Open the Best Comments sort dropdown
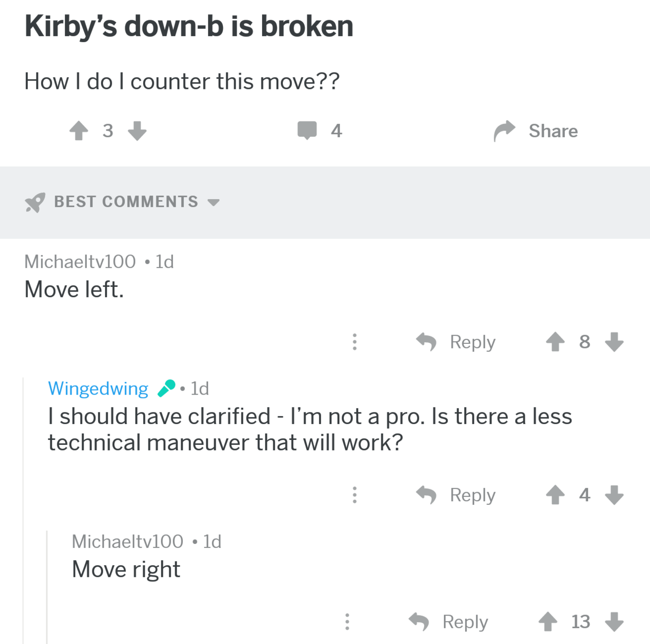This screenshot has height=644, width=650. [x=214, y=203]
